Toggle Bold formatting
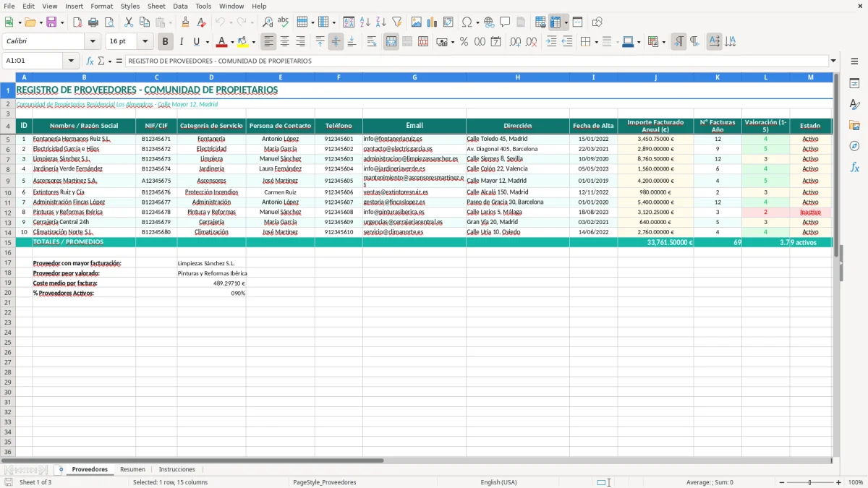Viewport: 868px width, 488px height. 165,42
